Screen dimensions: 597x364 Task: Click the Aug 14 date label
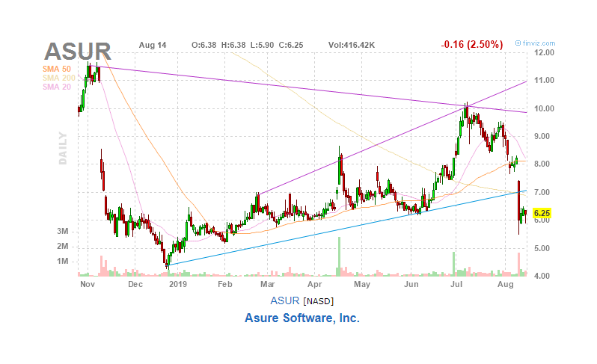click(x=153, y=45)
